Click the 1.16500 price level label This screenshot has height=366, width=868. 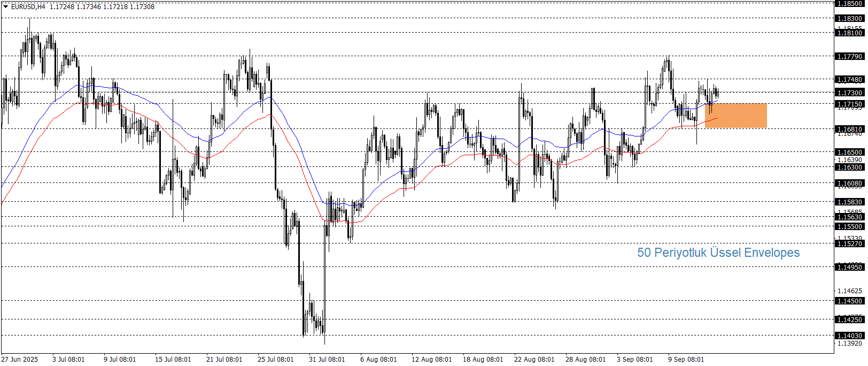click(x=850, y=152)
